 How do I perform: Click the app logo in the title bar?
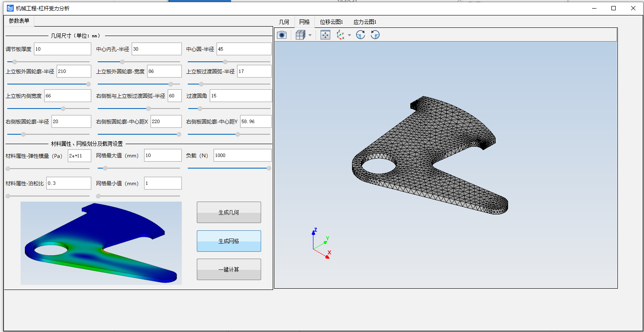pos(10,8)
